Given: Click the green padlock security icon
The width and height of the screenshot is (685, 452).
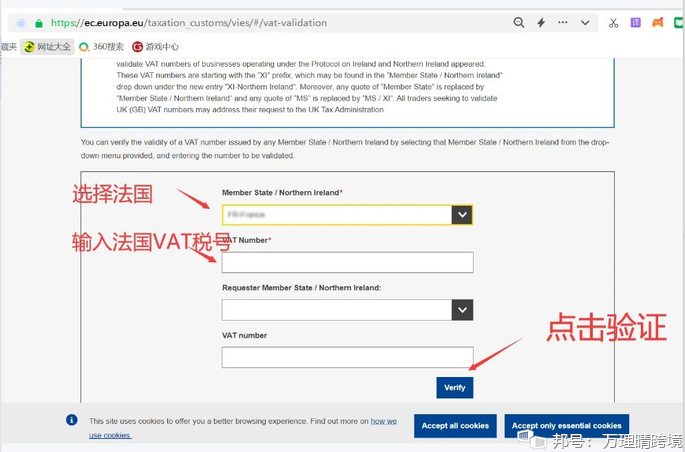Looking at the screenshot, I should tap(39, 23).
